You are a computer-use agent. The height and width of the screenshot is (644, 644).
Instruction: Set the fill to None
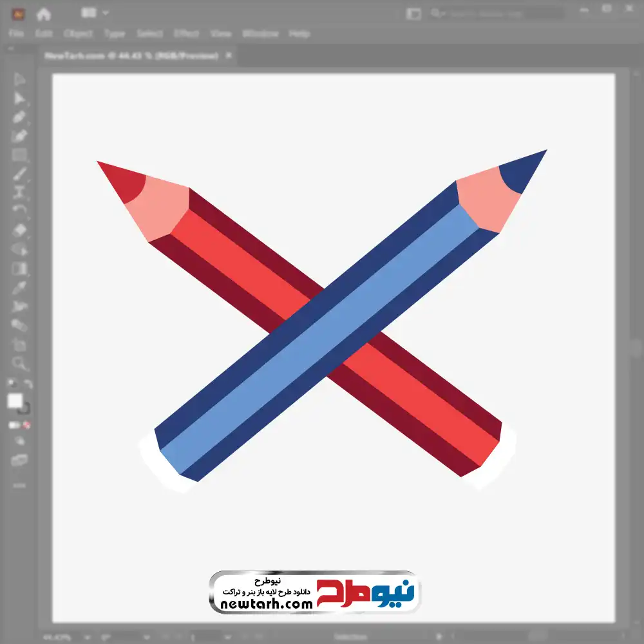(x=28, y=425)
